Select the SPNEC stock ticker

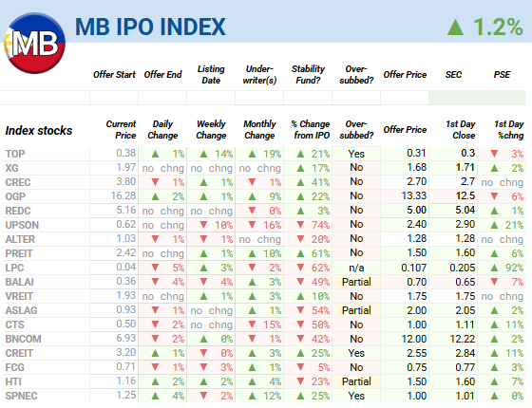point(21,396)
